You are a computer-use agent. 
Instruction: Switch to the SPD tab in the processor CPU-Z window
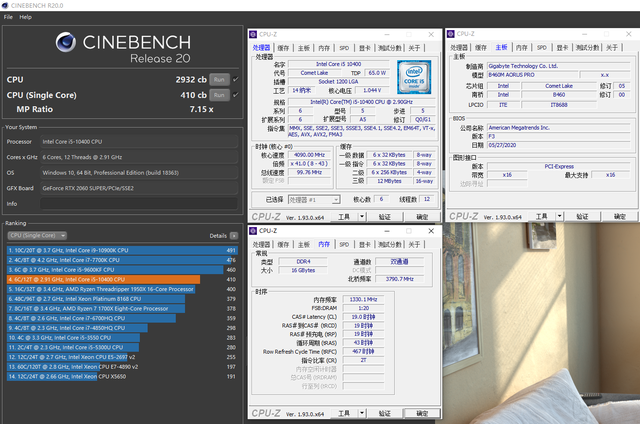pyautogui.click(x=344, y=48)
